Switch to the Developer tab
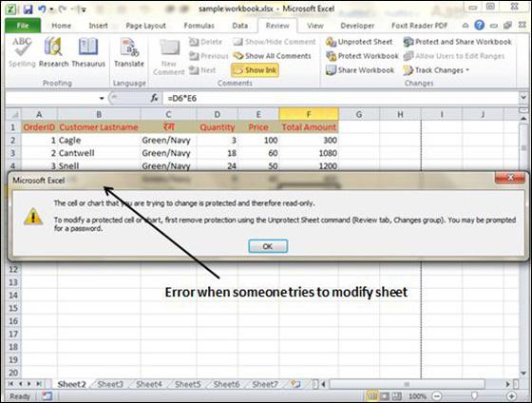 [x=357, y=26]
